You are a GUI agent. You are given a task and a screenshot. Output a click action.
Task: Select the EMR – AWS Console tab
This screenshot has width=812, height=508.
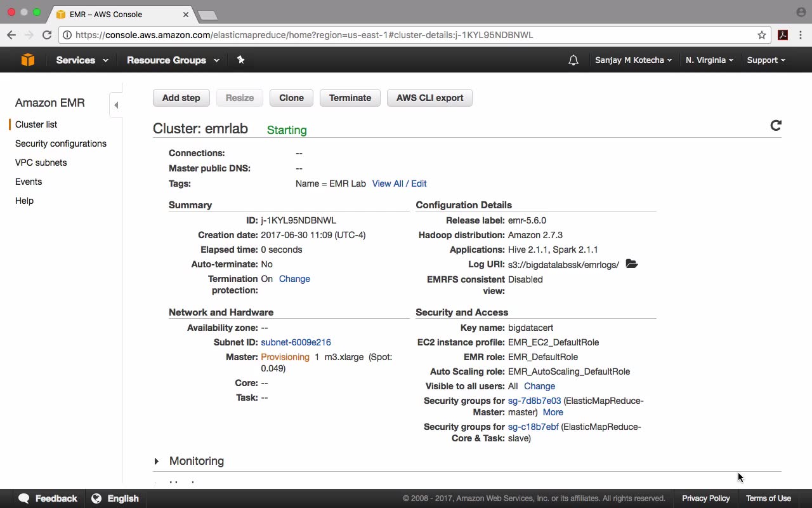119,14
